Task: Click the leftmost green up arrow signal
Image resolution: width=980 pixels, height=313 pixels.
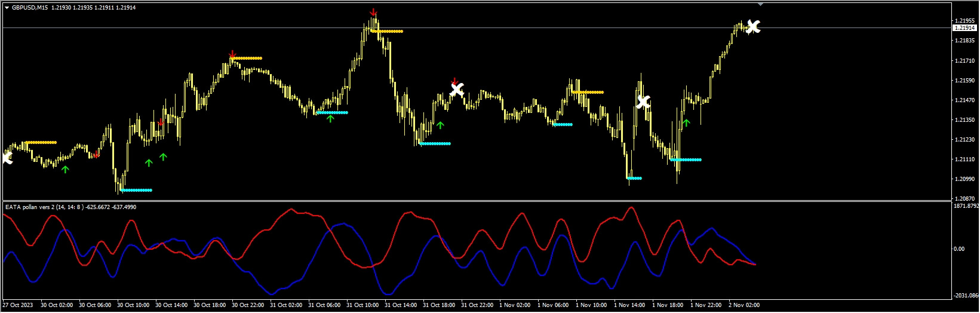Action: 65,170
